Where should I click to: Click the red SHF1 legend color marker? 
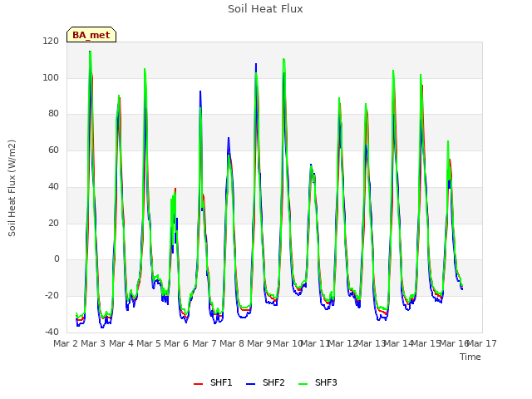pos(198,384)
